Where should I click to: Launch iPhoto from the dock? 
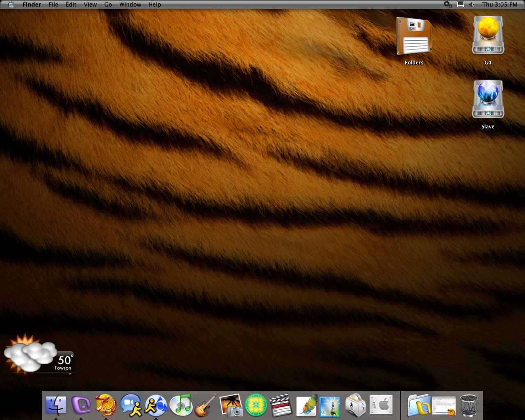pos(231,405)
